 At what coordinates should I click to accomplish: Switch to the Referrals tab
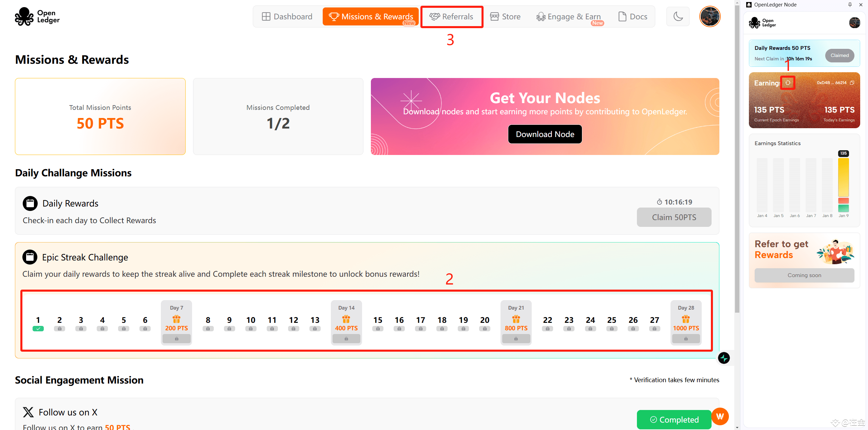(x=451, y=17)
